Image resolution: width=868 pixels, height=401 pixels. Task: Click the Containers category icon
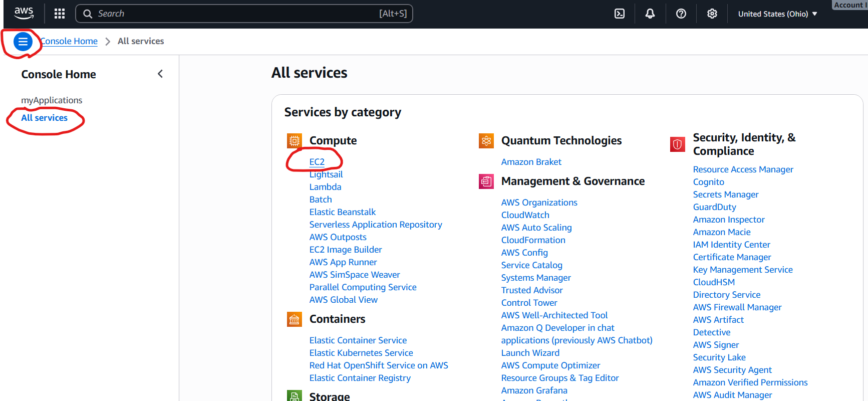point(295,319)
